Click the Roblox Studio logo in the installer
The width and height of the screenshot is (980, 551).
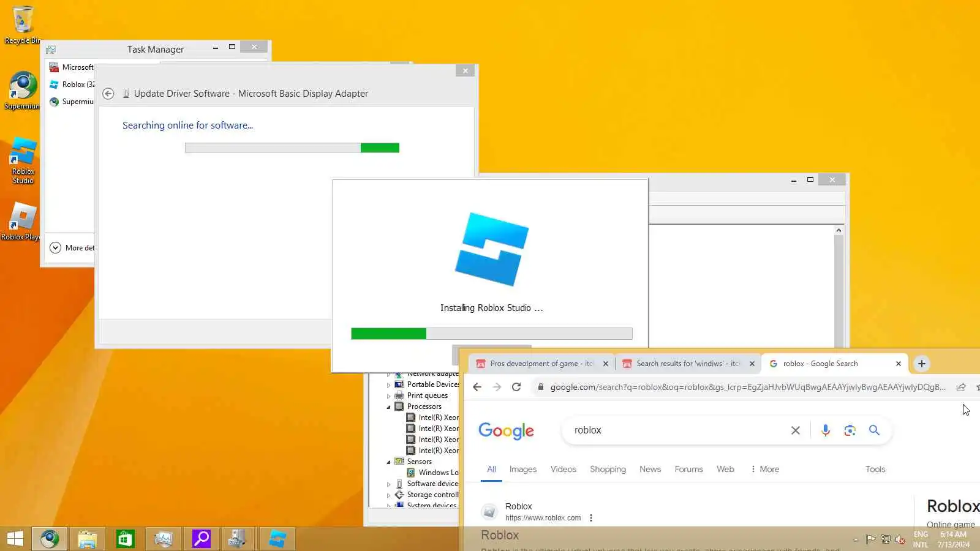tap(492, 249)
